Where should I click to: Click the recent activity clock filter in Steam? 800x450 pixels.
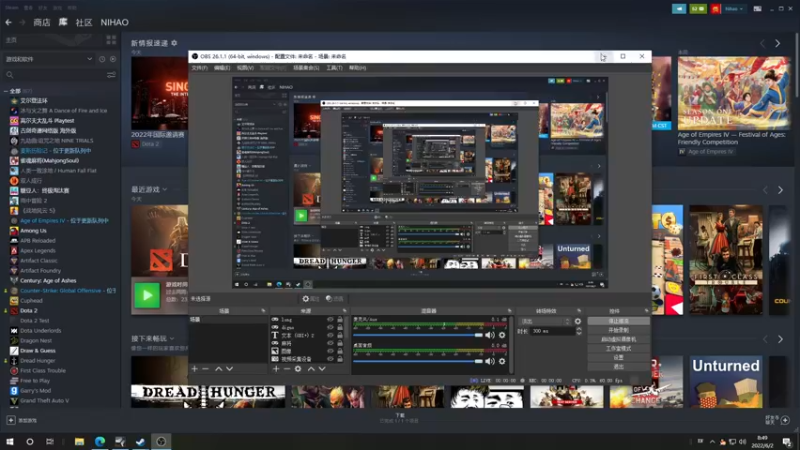point(102,59)
